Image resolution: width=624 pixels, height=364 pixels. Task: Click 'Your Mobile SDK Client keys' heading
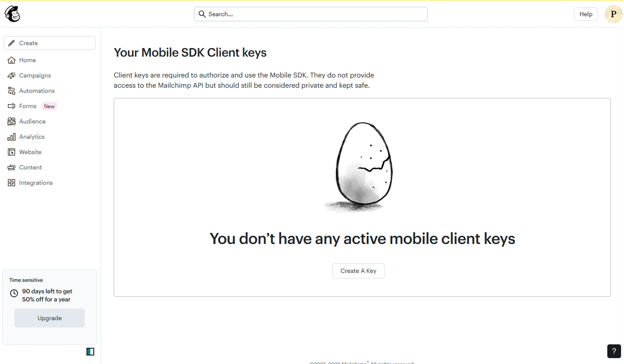point(190,53)
